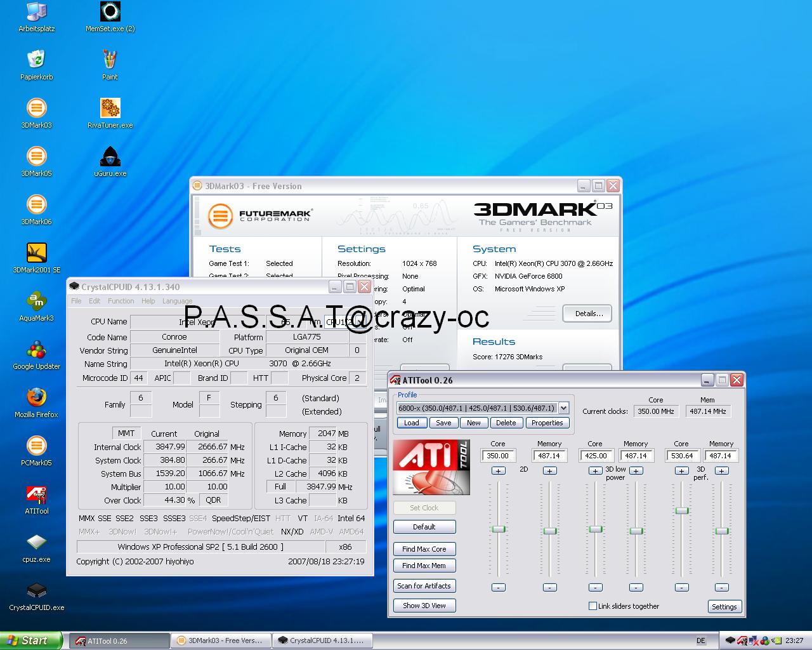812x650 pixels.
Task: Launch Mozilla Firefox desktop icon
Action: [36, 403]
